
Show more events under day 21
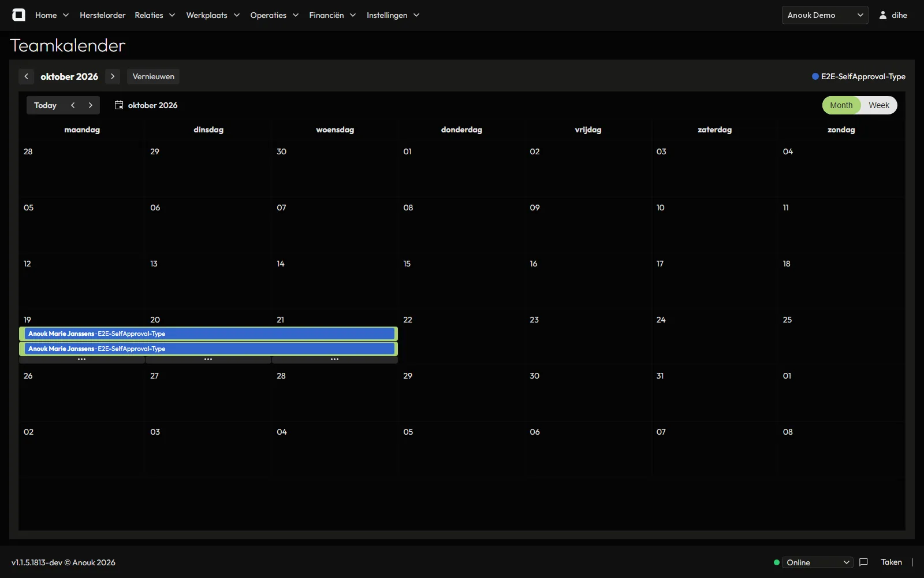335,360
